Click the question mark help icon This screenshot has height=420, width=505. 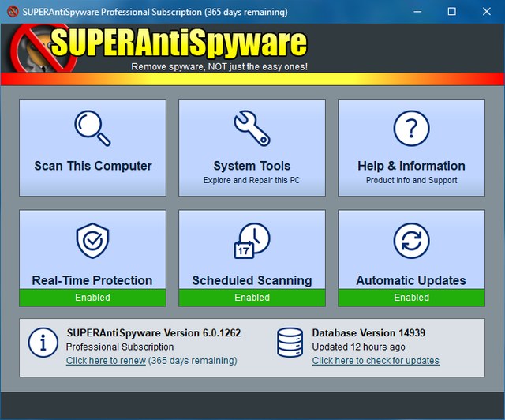[411, 128]
